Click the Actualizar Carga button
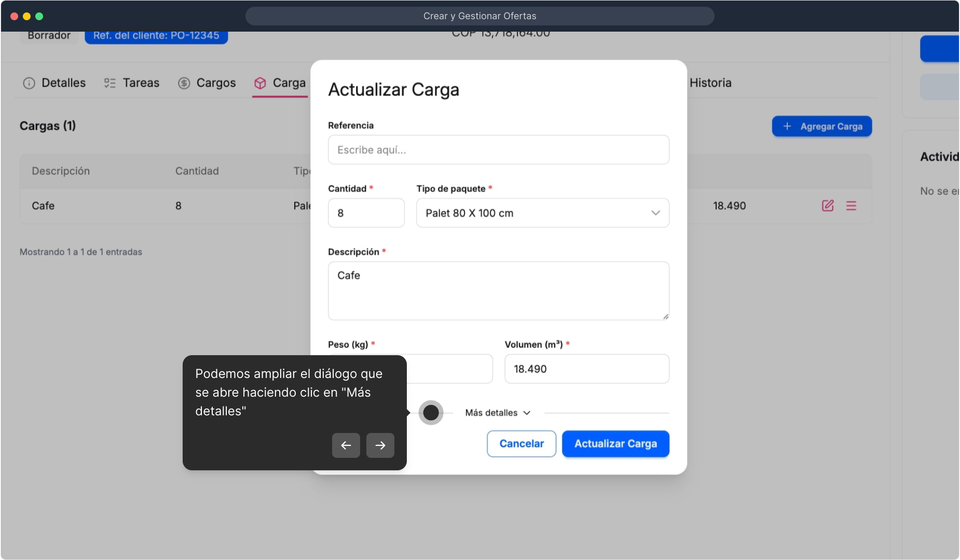The width and height of the screenshot is (960, 560). click(616, 444)
